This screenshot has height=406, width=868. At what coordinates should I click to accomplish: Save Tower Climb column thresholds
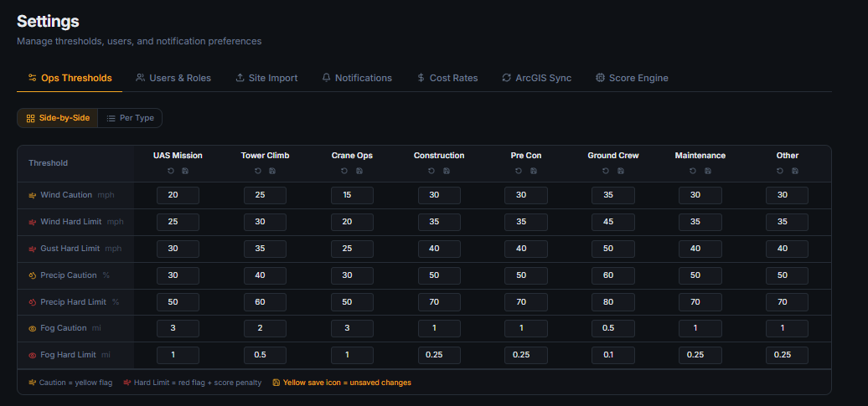[x=272, y=171]
